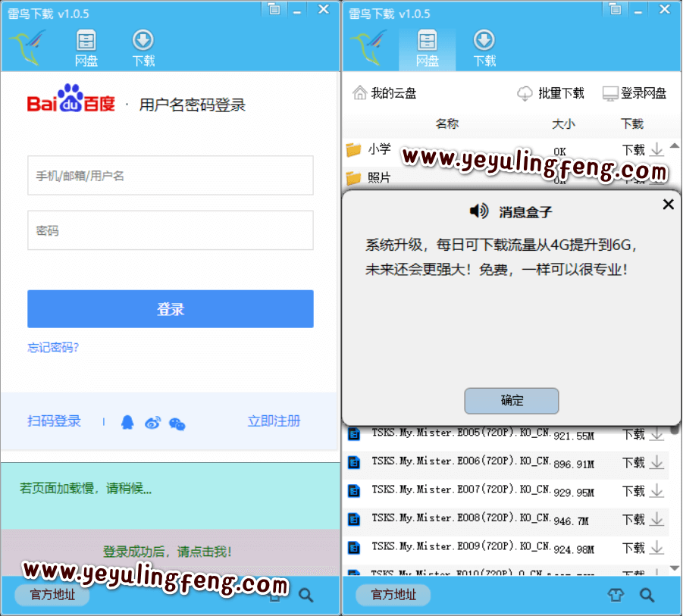Open 网盘 tab in right window
The width and height of the screenshot is (683, 616).
[427, 48]
